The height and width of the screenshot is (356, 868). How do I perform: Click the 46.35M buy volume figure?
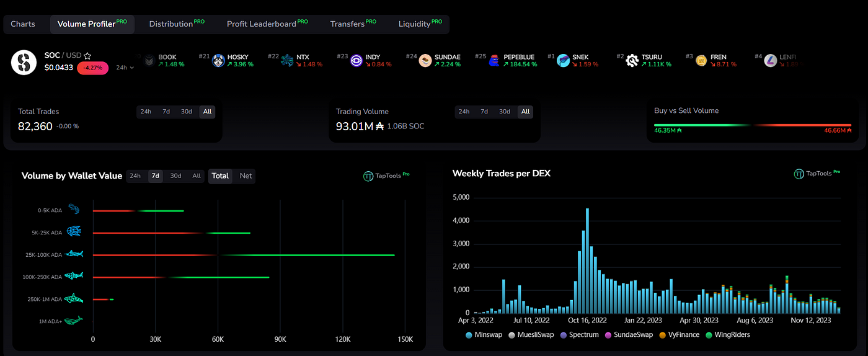668,131
